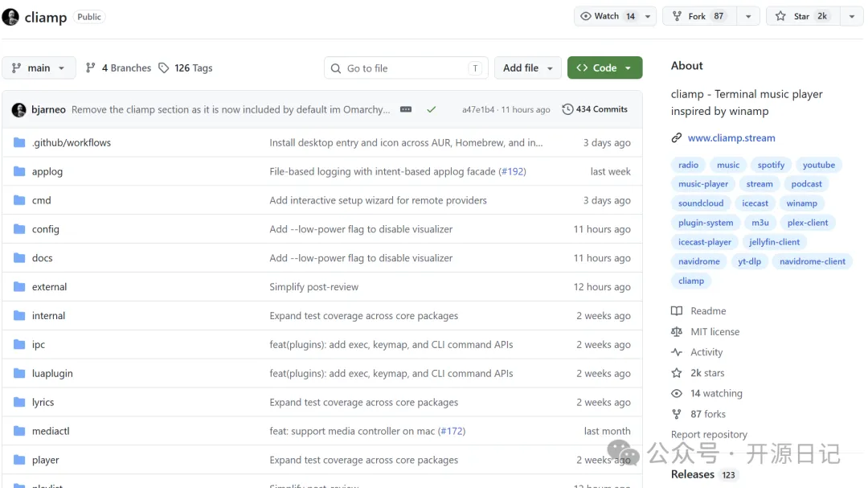The height and width of the screenshot is (488, 868).
Task: Click the lyrics folder icon
Action: 19,402
